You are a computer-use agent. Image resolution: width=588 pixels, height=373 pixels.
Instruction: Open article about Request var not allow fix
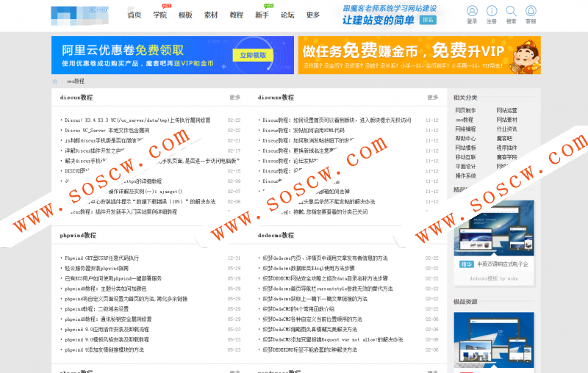tap(333, 340)
